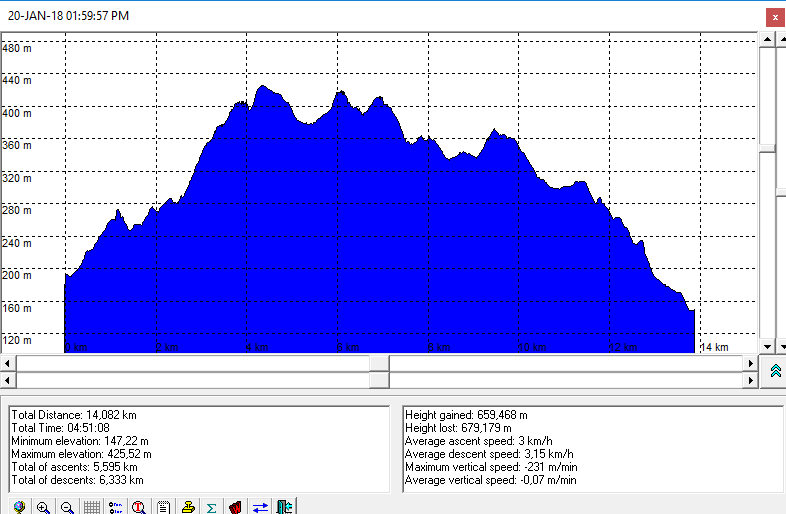The width and height of the screenshot is (786, 514).
Task: Click the inner vertical scrollbar down arrow
Action: tap(767, 346)
